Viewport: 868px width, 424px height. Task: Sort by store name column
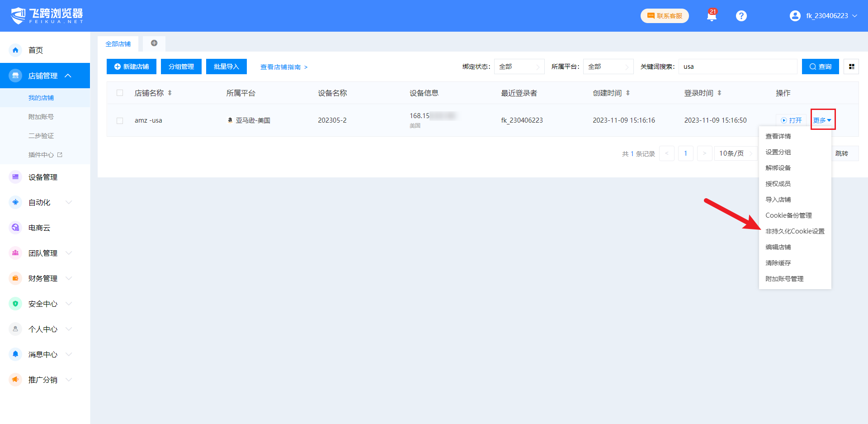point(170,93)
